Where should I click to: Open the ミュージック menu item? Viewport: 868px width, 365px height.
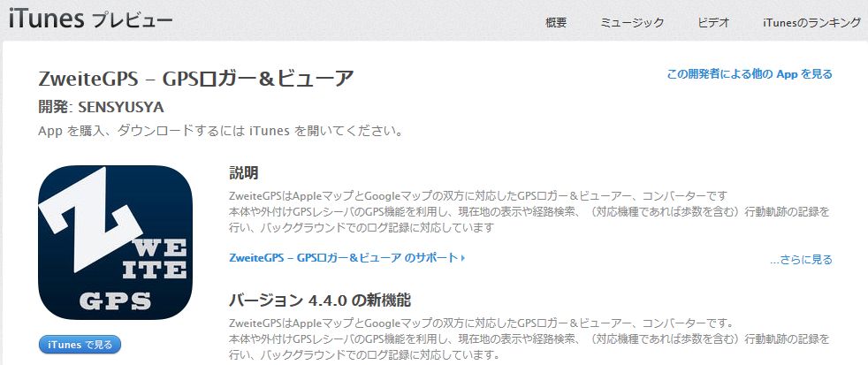point(632,23)
